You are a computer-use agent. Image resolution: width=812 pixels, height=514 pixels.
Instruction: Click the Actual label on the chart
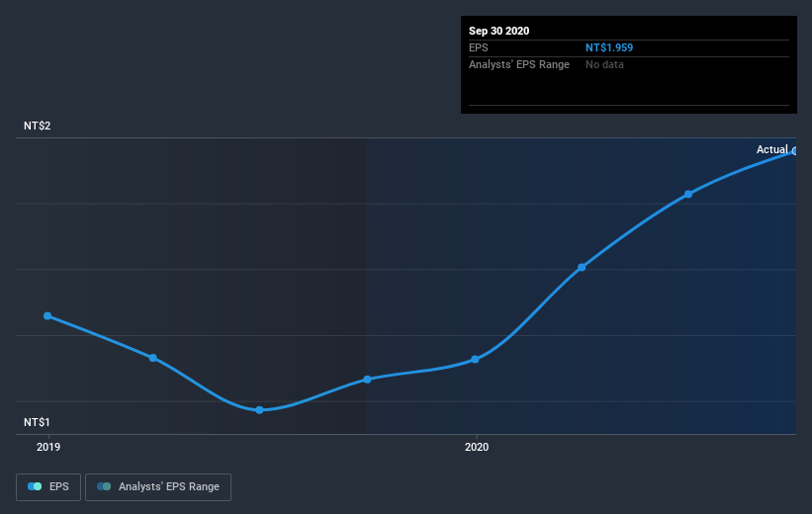tap(771, 149)
